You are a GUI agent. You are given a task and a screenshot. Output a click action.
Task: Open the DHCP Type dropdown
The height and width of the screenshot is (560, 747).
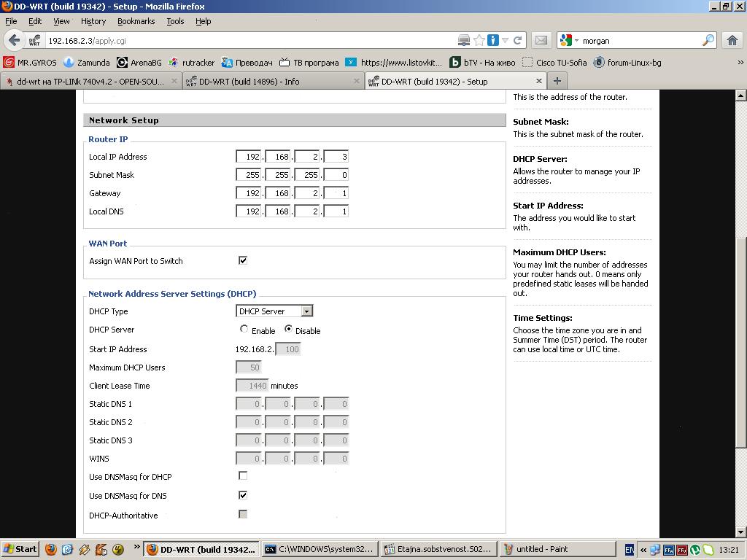(274, 311)
